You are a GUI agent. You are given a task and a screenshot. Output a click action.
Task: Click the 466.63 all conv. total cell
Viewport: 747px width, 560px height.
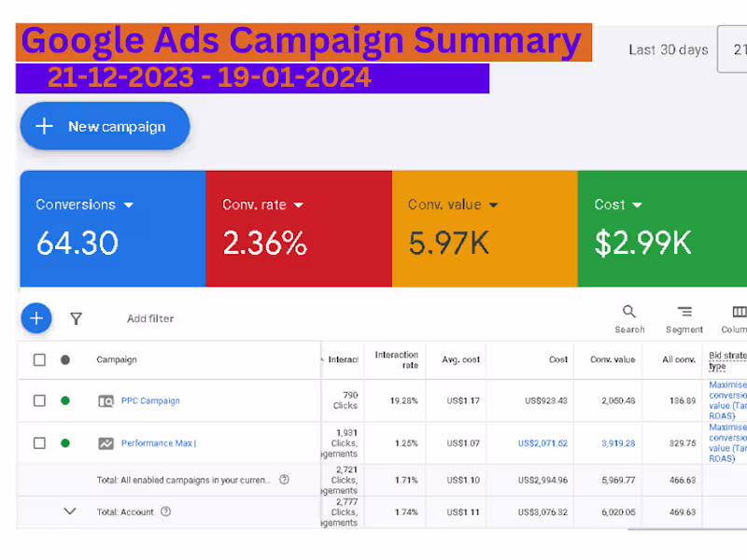683,480
